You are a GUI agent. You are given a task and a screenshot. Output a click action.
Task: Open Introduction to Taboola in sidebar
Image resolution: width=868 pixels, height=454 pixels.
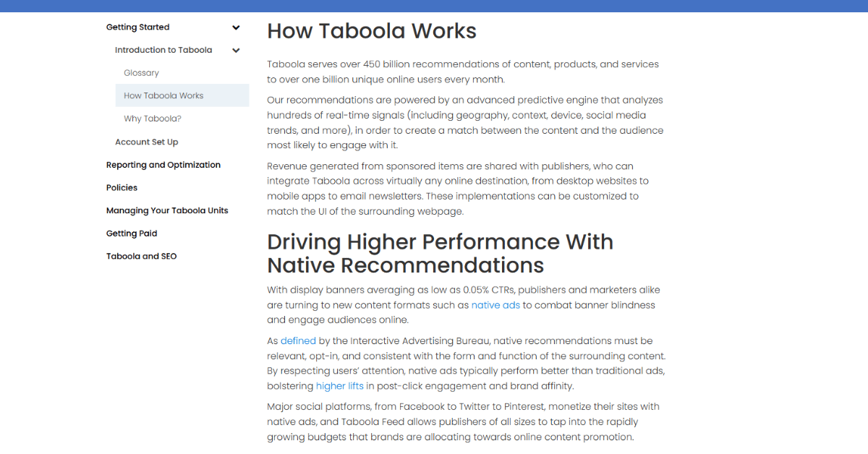point(163,51)
